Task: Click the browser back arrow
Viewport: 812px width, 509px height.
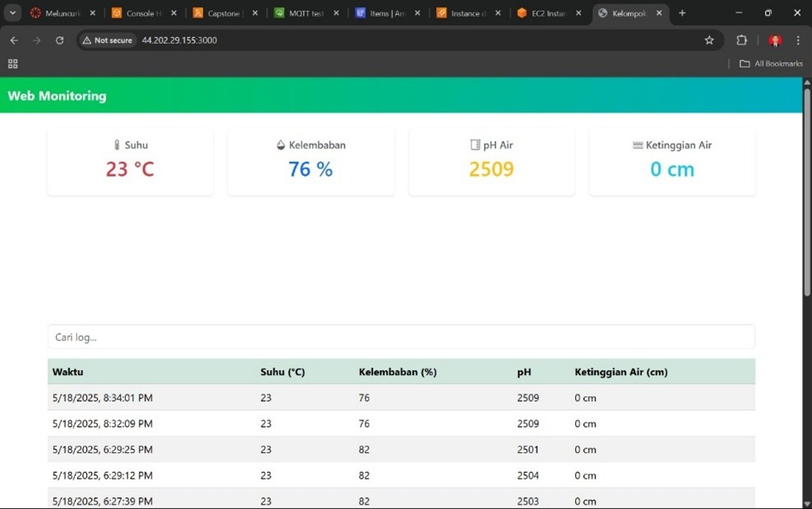Action: pos(14,40)
